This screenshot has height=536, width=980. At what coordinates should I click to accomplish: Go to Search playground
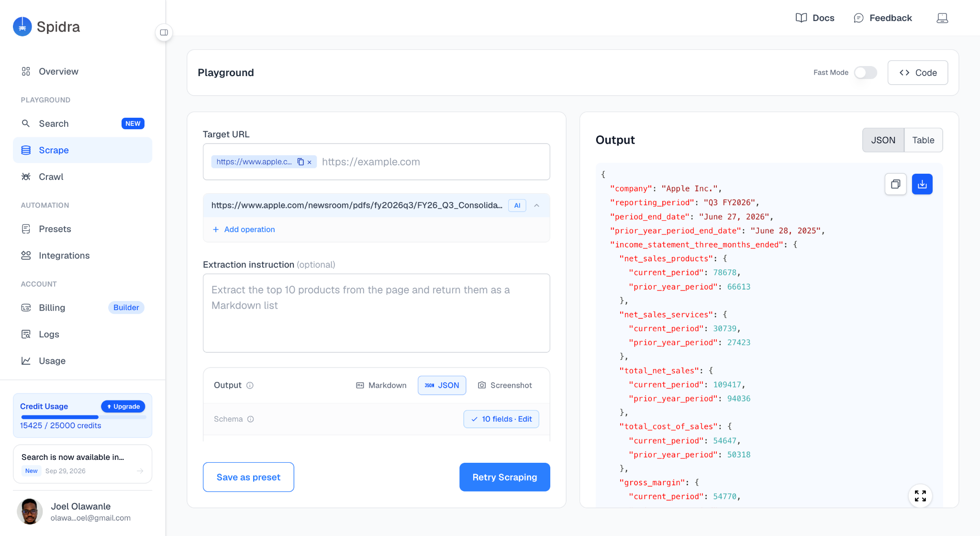point(82,123)
